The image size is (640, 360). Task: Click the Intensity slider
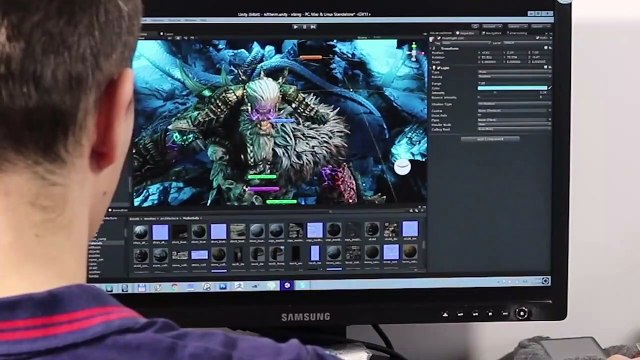click(507, 93)
